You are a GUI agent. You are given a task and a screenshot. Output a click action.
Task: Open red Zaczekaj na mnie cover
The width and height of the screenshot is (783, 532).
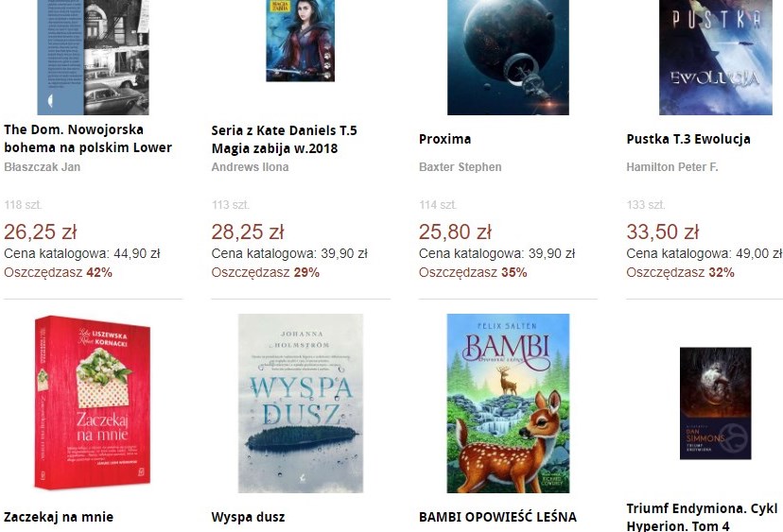point(93,403)
